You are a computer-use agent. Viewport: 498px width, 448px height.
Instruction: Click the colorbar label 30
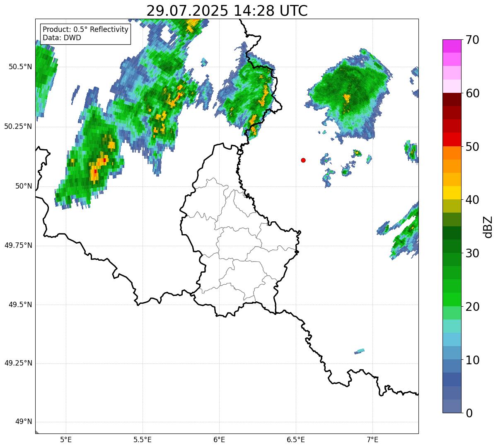click(x=472, y=253)
